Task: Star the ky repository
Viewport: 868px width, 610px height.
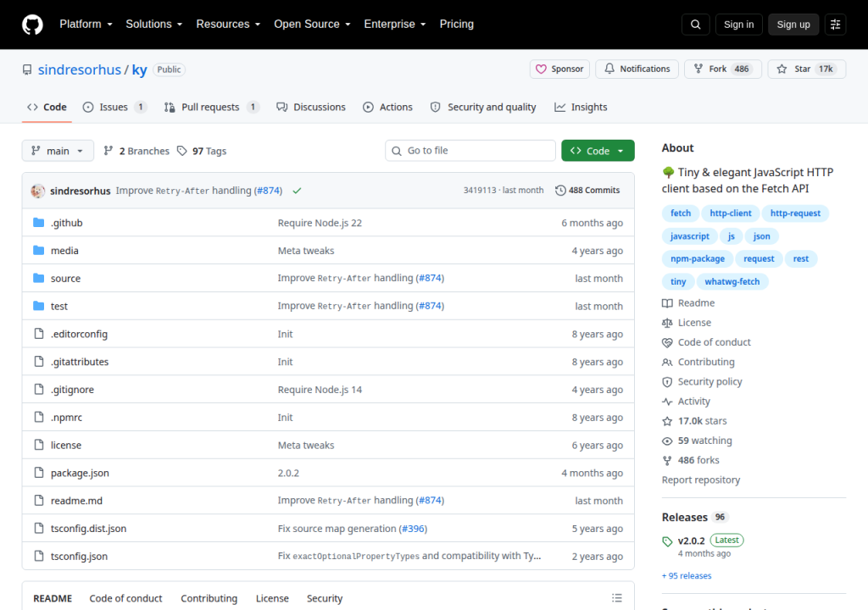Action: pos(807,69)
